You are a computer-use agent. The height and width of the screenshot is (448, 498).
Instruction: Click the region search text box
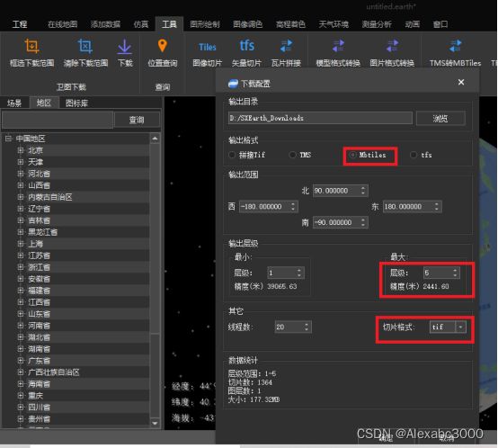coord(58,120)
